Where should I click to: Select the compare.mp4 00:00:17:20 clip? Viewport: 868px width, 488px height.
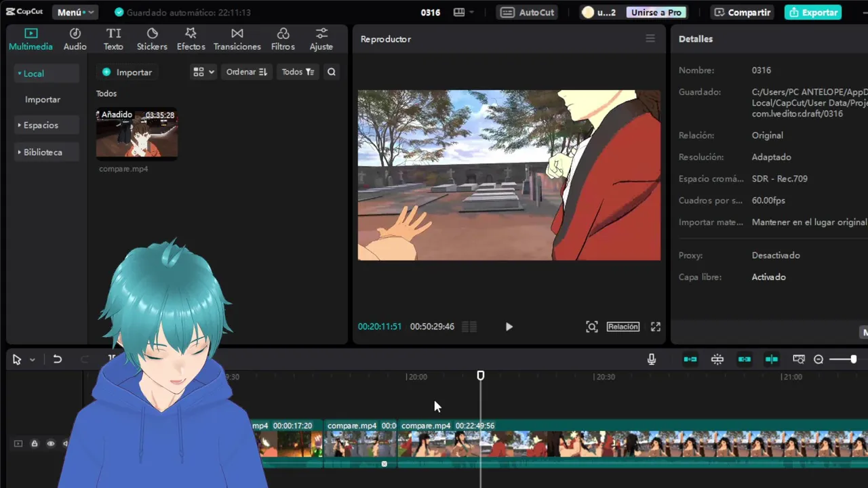tap(288, 443)
